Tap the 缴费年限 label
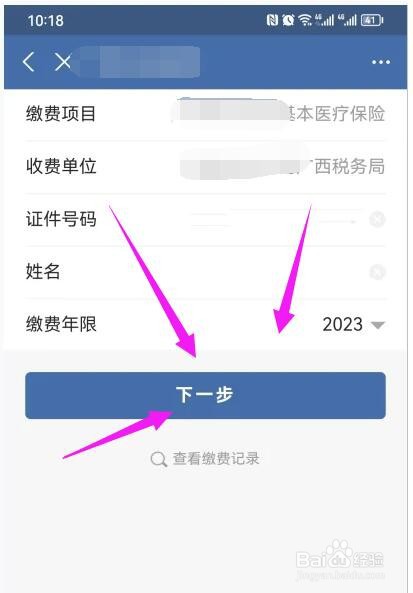This screenshot has width=413, height=593. tap(61, 324)
